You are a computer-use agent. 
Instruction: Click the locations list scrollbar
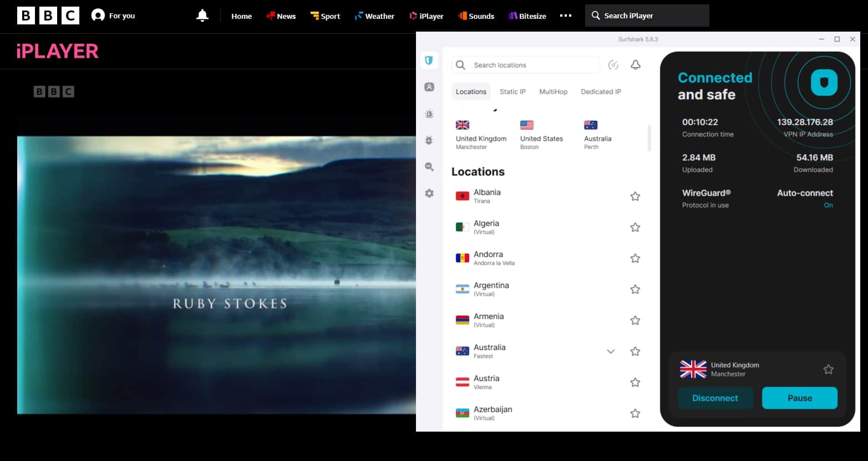pos(649,138)
